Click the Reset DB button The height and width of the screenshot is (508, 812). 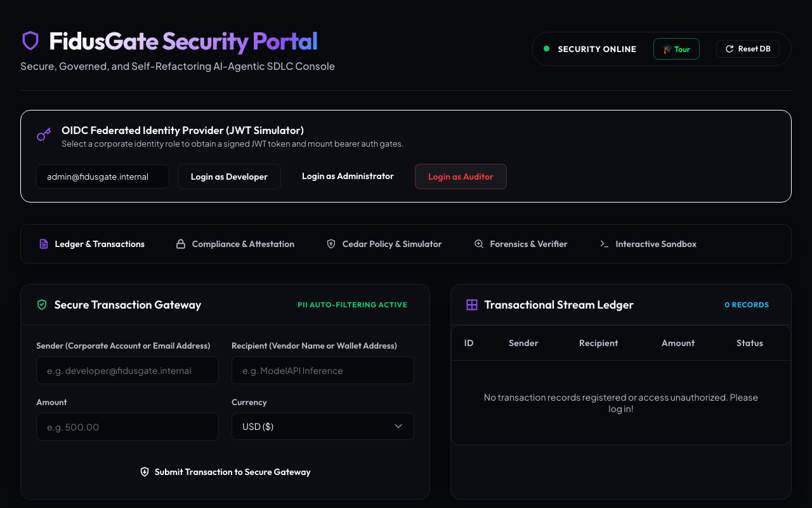(748, 49)
